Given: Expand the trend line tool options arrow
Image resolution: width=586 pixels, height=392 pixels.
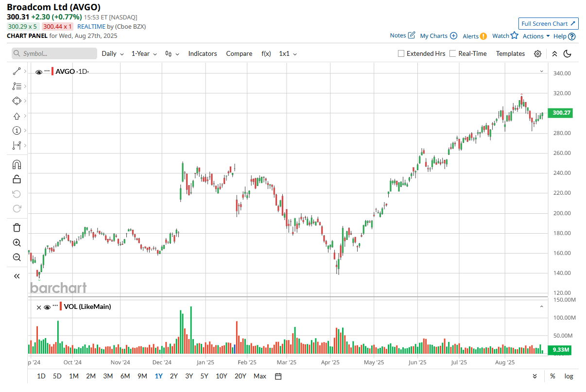Looking at the screenshot, I should tap(25, 71).
